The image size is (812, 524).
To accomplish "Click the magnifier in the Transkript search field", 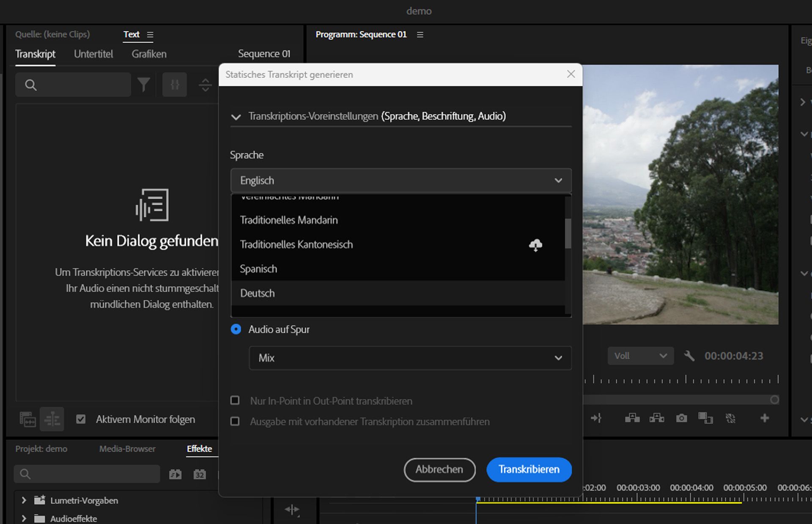I will click(31, 85).
